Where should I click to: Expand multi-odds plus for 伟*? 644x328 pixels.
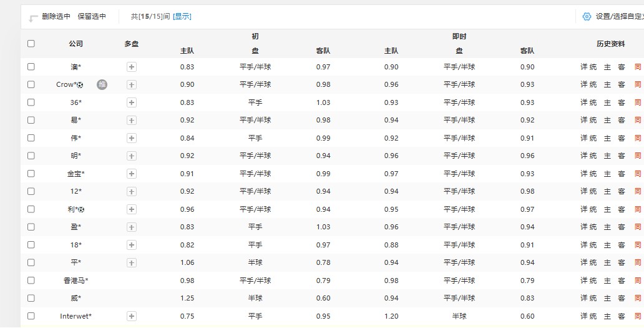click(x=132, y=138)
